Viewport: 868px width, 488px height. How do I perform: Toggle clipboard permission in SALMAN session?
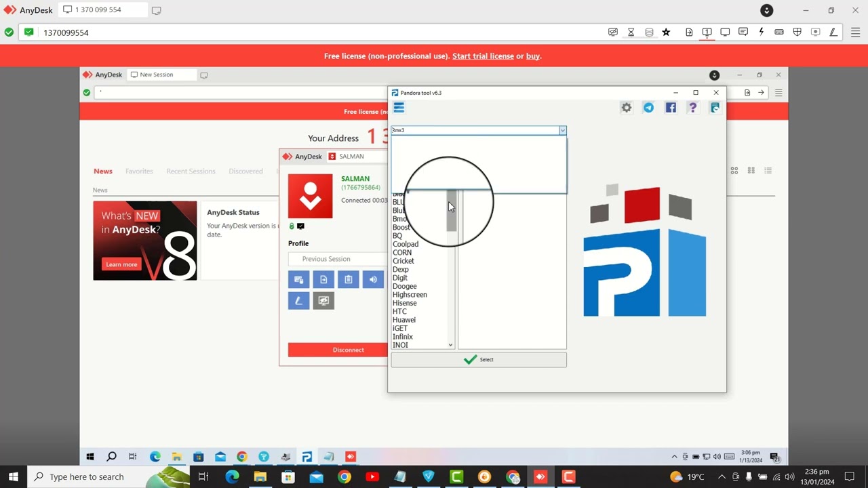click(x=349, y=279)
